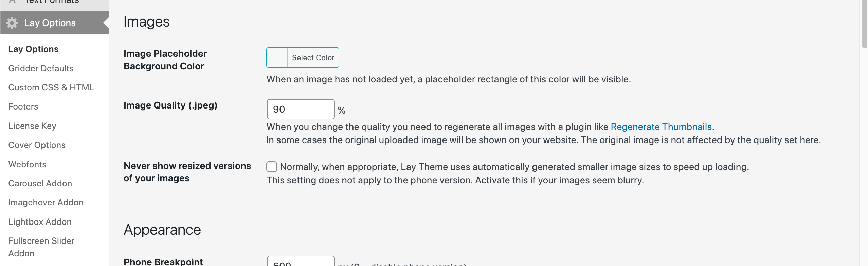
Task: Focus the Phone Breakpoint input field
Action: 301,261
